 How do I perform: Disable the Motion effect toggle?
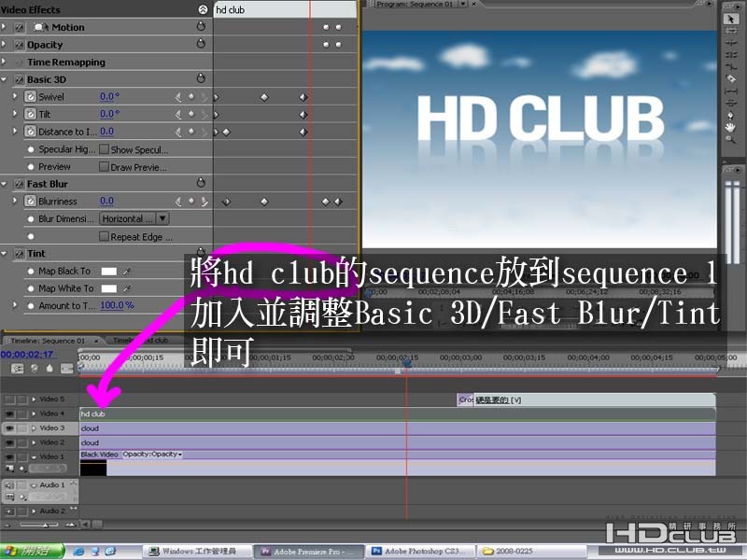click(x=19, y=28)
